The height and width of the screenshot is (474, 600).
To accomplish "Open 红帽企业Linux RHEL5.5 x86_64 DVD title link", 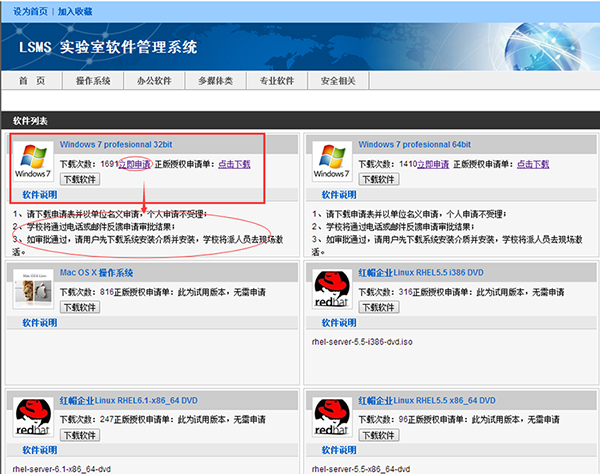I will 427,401.
